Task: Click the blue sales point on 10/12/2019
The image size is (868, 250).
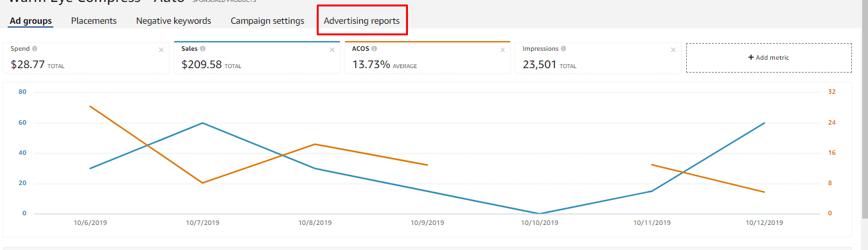Action: [765, 123]
